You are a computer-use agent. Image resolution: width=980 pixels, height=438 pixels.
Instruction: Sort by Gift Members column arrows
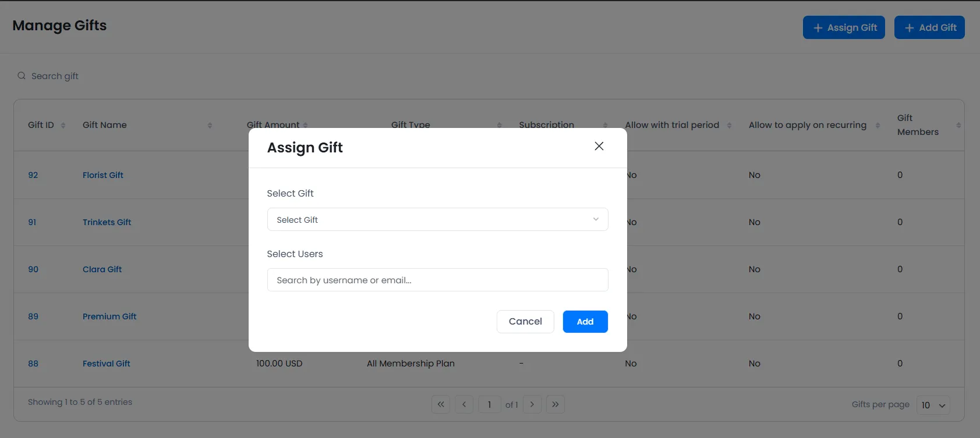tap(958, 125)
